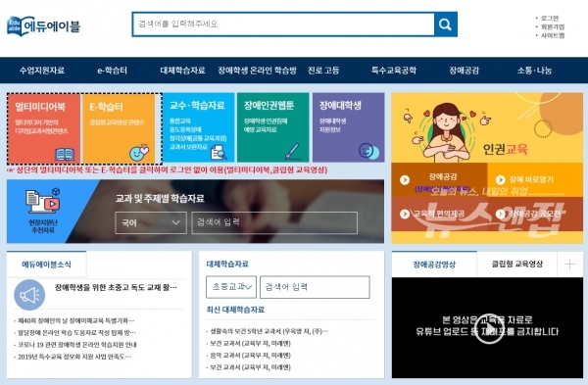Click the 대체학습자료 section heading
Image resolution: width=588 pixels, height=385 pixels.
coord(227,264)
